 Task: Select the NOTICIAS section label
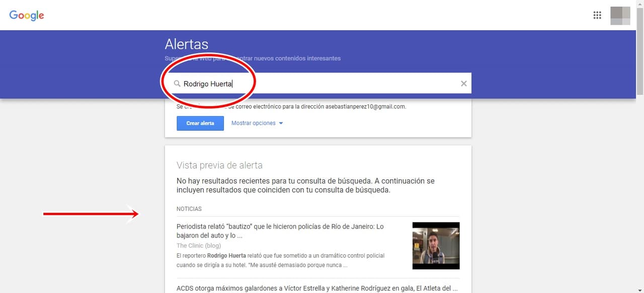(189, 209)
